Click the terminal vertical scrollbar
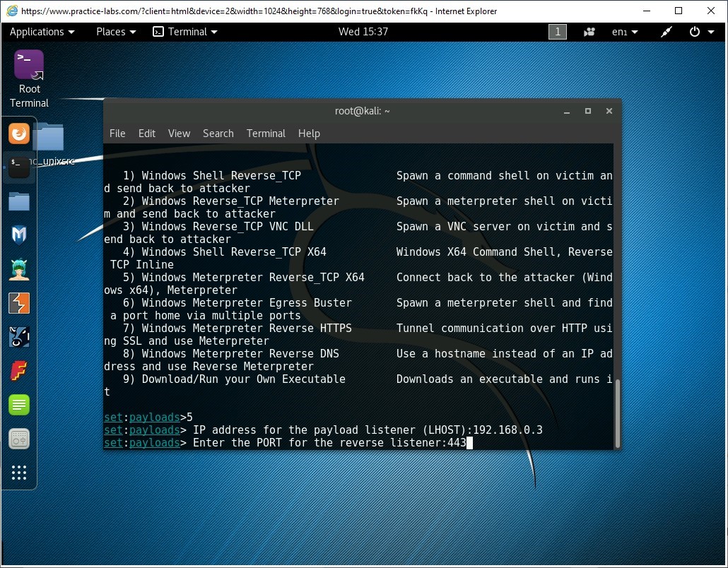728x568 pixels. pos(617,413)
